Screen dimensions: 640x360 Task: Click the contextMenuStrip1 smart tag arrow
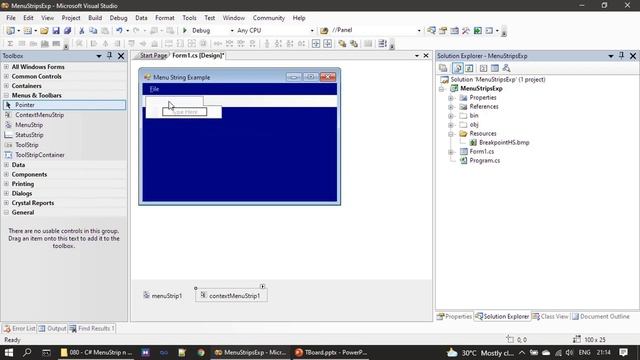point(262,287)
